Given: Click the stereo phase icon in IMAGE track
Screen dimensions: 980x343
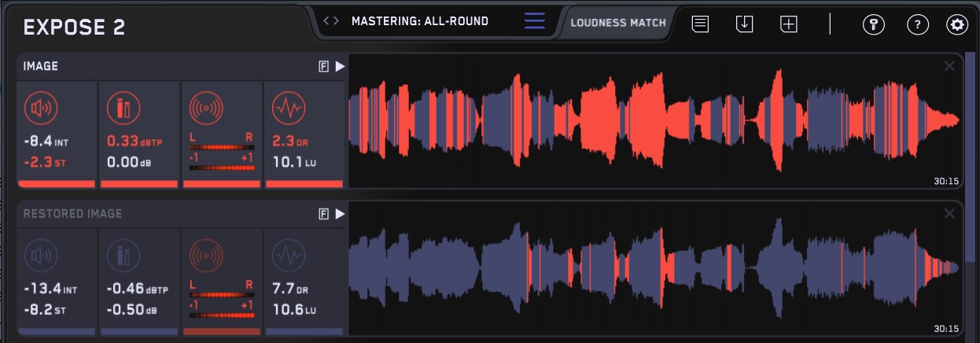Looking at the screenshot, I should coord(204,107).
